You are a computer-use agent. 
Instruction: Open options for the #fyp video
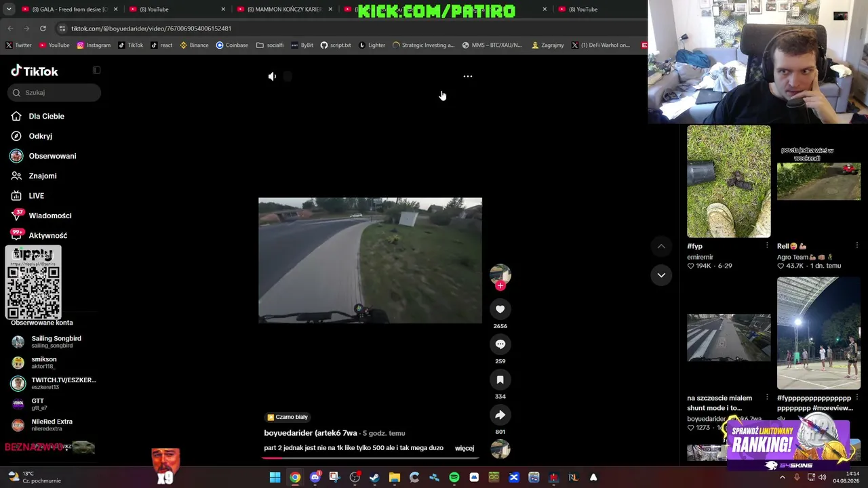[x=767, y=246]
